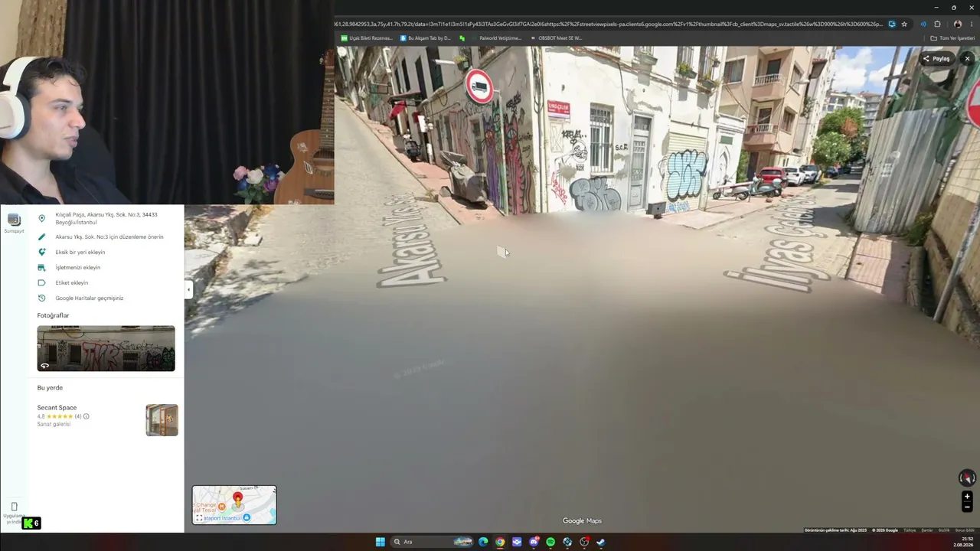This screenshot has height=551, width=980.
Task: Click the taskbar search box Ara
Action: [431, 542]
